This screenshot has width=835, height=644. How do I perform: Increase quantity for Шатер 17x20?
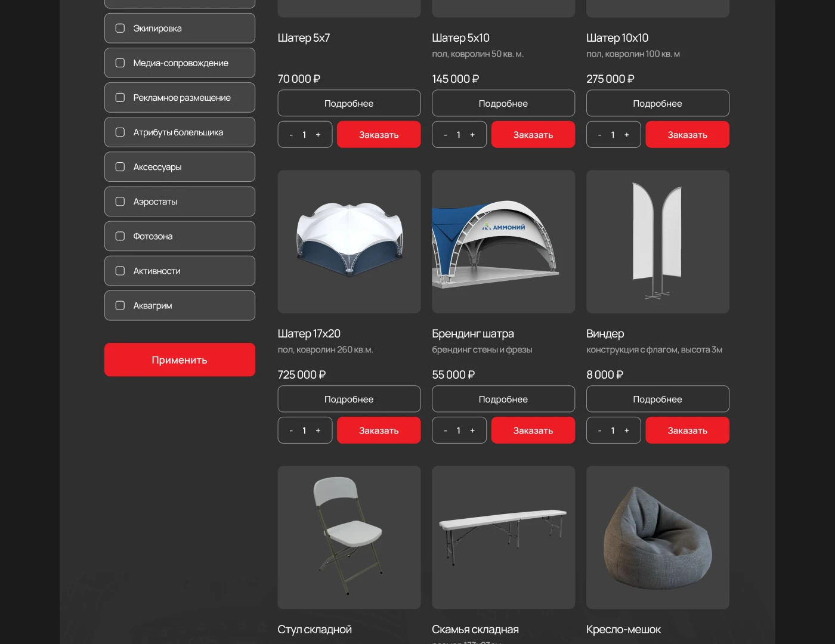(318, 431)
